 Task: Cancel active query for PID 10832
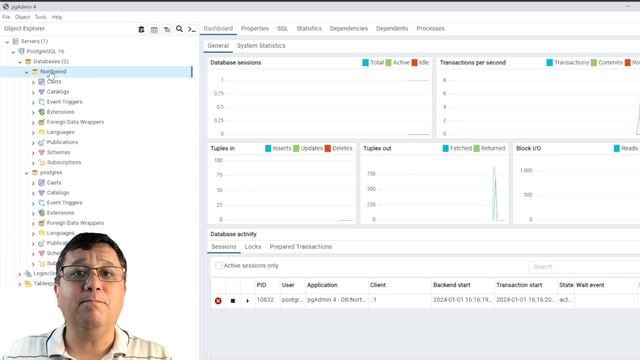[x=233, y=301]
